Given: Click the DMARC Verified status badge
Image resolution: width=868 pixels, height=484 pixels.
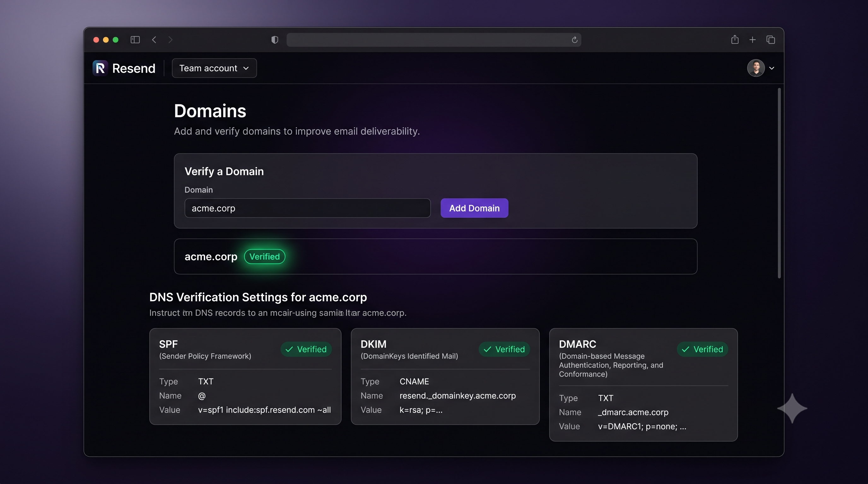Looking at the screenshot, I should (702, 349).
